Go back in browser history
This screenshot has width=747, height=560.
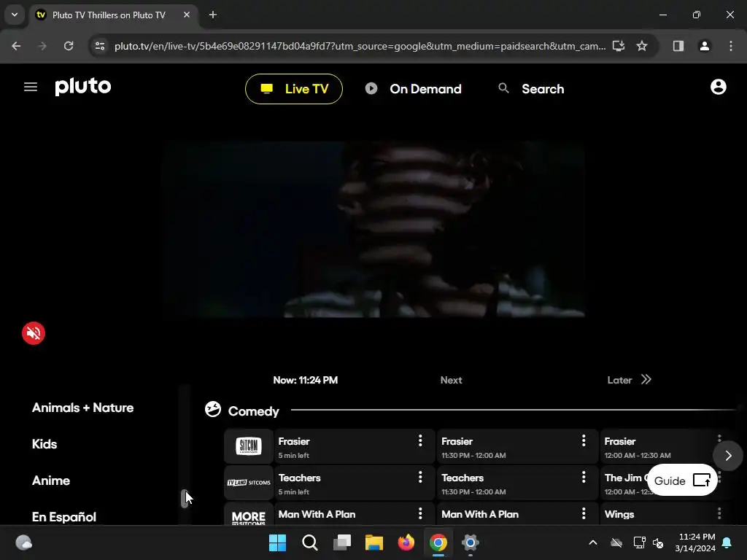point(16,46)
